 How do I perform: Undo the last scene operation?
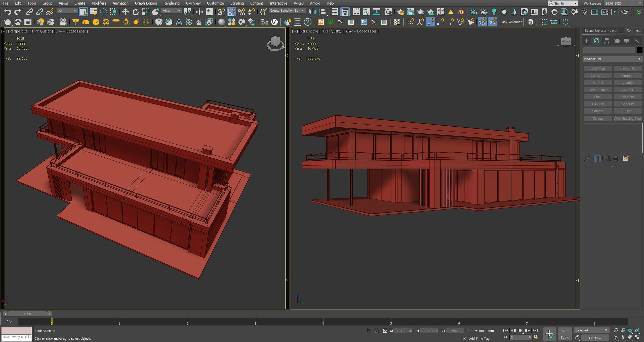pos(8,12)
